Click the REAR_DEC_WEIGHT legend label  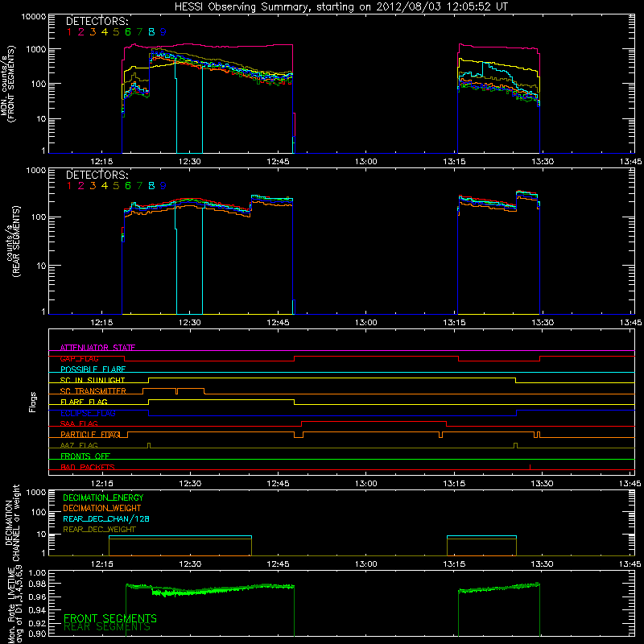click(x=99, y=530)
